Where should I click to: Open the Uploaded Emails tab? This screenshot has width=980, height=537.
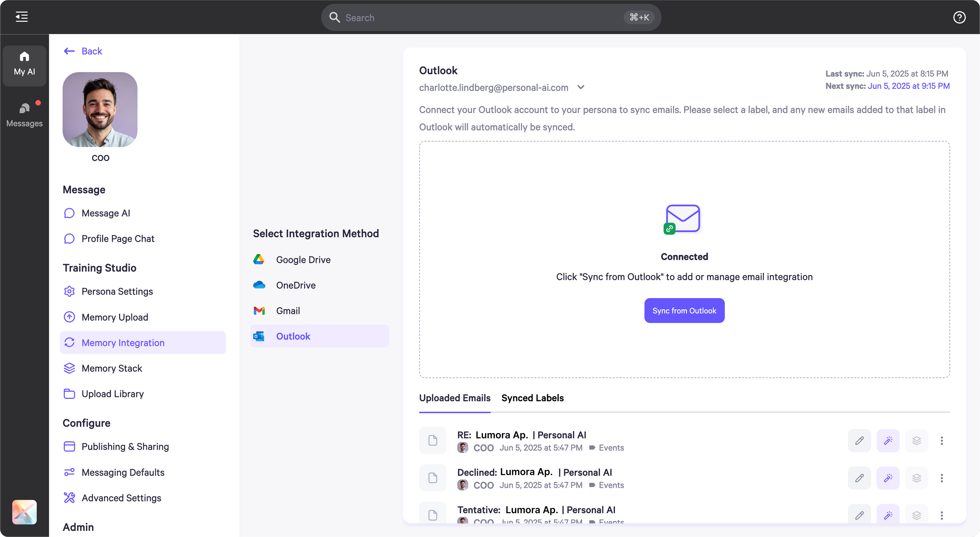(454, 398)
